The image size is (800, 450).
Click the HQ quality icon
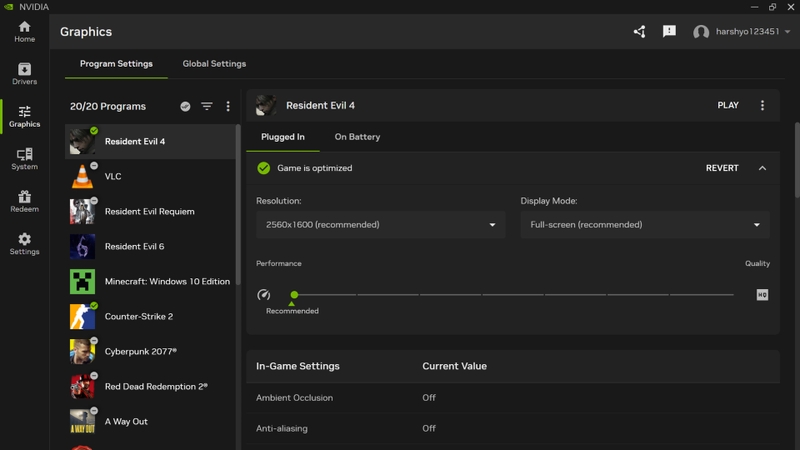[x=762, y=294]
